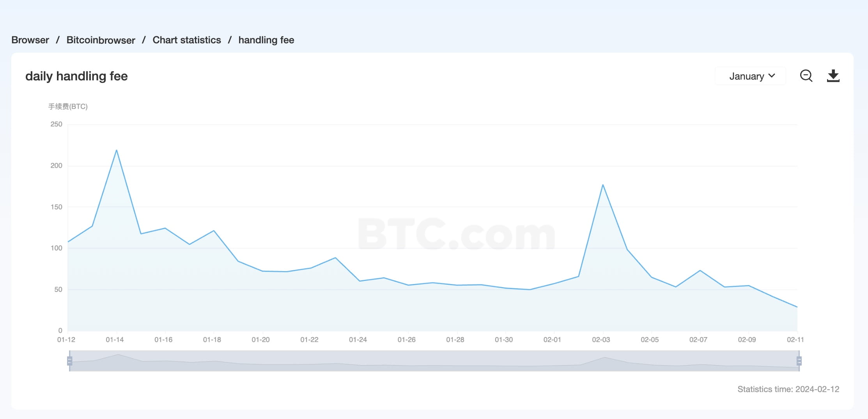868x419 pixels.
Task: Click the 200 y-axis value
Action: [56, 165]
